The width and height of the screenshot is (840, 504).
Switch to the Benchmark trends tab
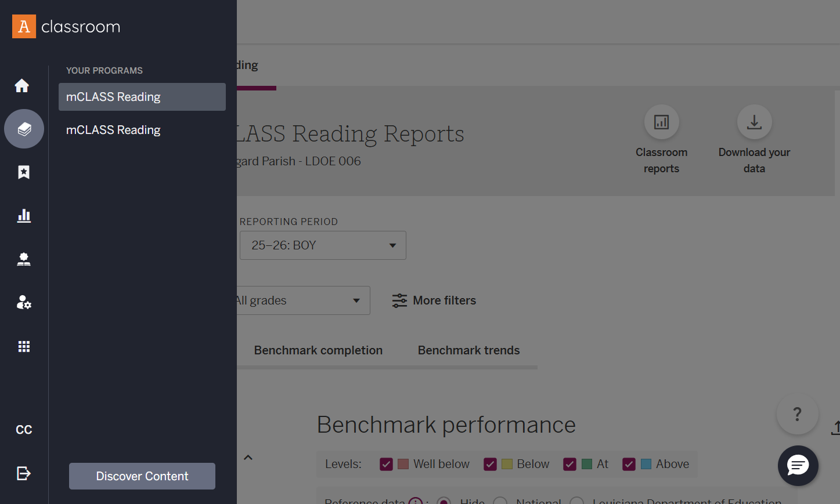tap(469, 350)
